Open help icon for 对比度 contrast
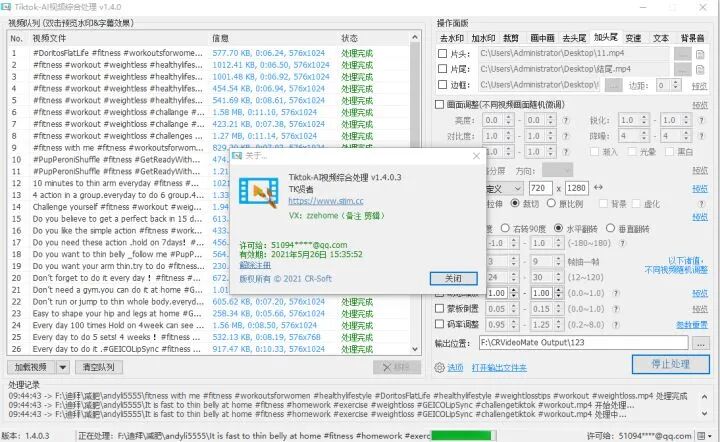This screenshot has height=442, width=720. pos(566,136)
